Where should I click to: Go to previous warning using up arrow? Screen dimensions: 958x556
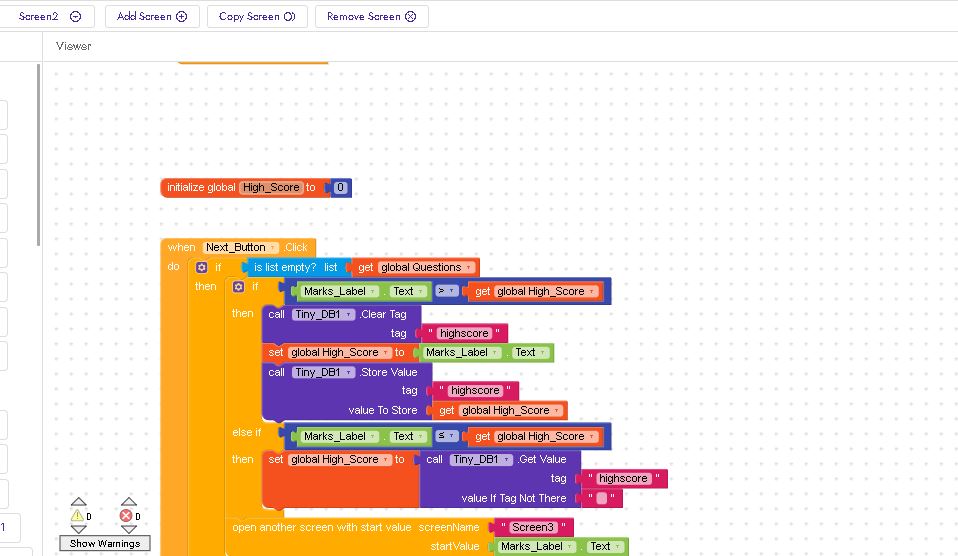pyautogui.click(x=78, y=502)
